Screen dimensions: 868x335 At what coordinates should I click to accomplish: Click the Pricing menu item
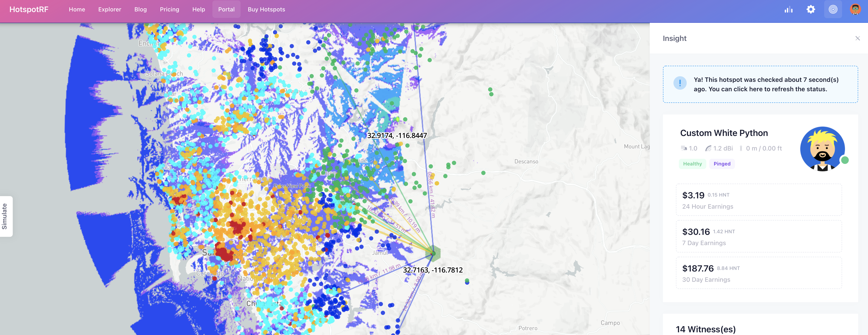coord(169,9)
